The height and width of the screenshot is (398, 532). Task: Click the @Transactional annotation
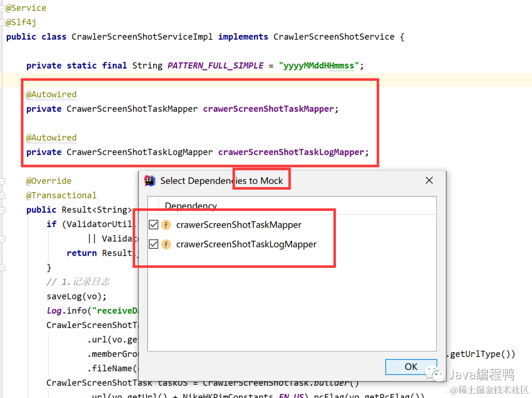(62, 196)
